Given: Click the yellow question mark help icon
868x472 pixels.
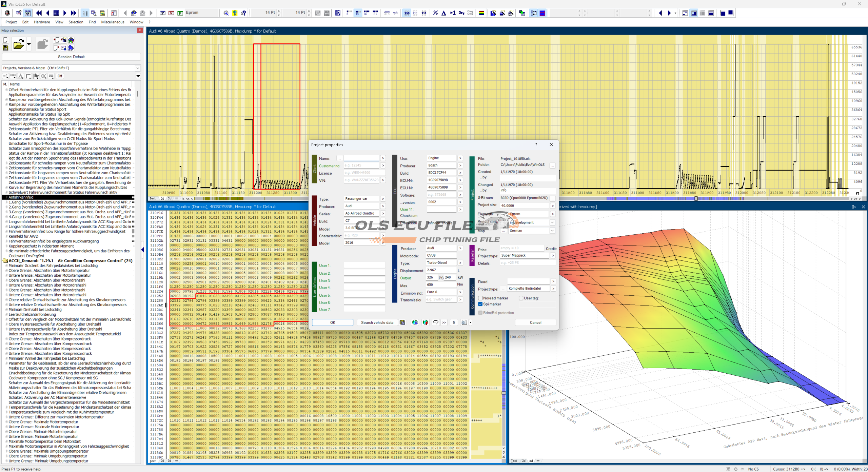Looking at the screenshot, I should (x=235, y=13).
